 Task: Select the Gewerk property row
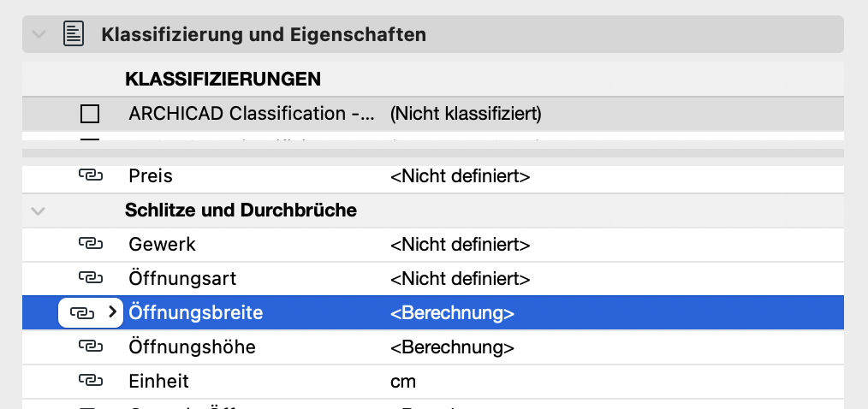coord(433,244)
